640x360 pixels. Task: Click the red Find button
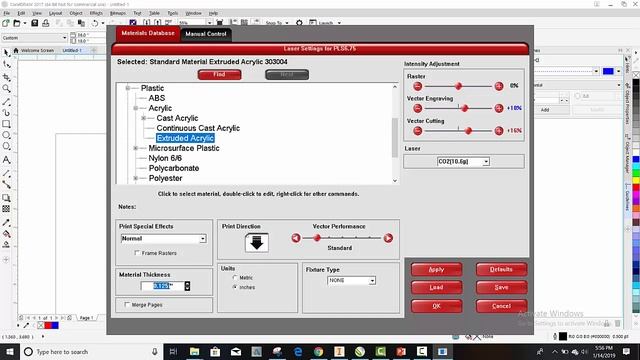point(220,75)
